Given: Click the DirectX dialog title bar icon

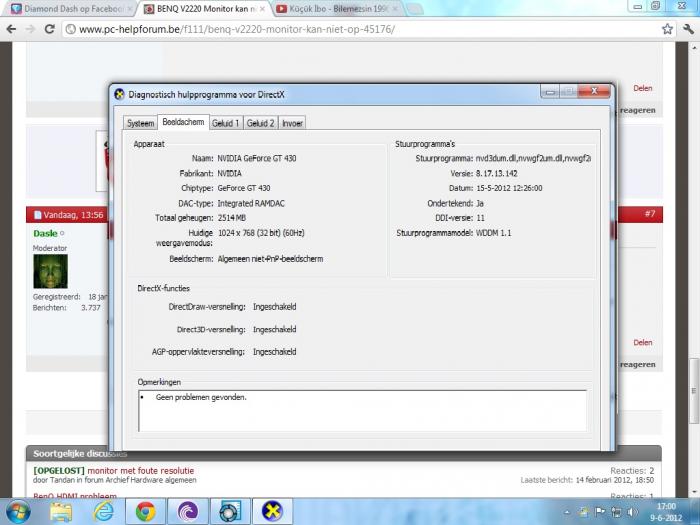Looking at the screenshot, I should 119,95.
